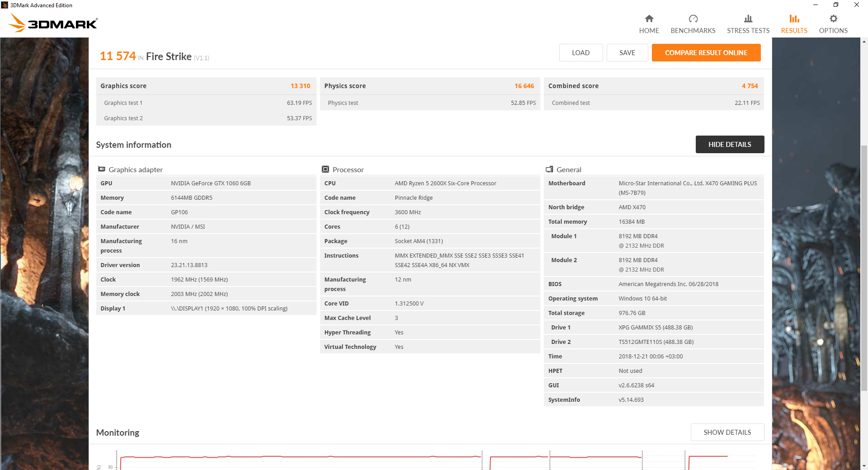Click the General section icon
This screenshot has height=470, width=868.
549,169
